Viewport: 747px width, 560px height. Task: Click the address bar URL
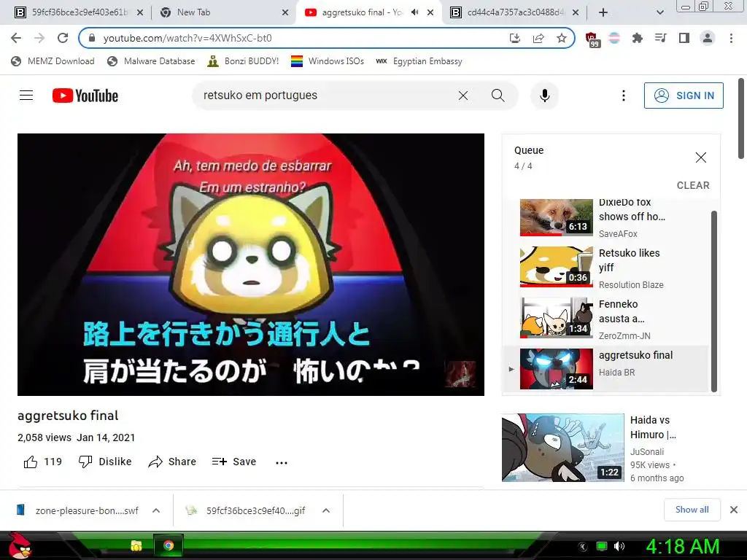187,38
